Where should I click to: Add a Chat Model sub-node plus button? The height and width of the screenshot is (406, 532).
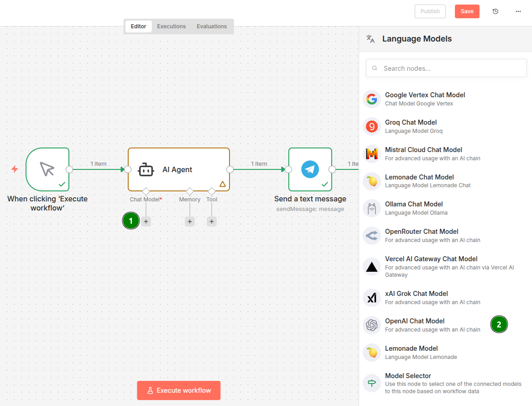pyautogui.click(x=146, y=221)
